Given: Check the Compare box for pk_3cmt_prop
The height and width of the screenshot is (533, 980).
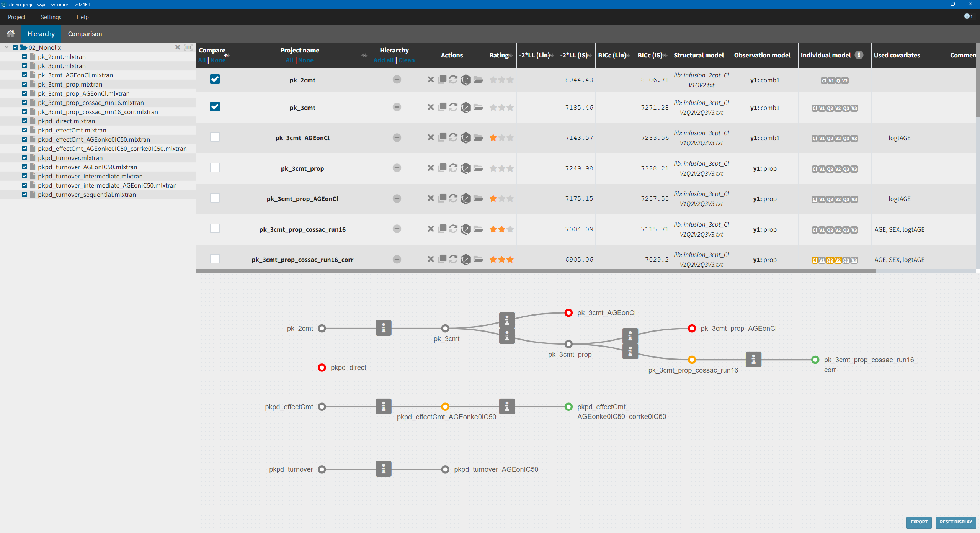Looking at the screenshot, I should tap(215, 168).
